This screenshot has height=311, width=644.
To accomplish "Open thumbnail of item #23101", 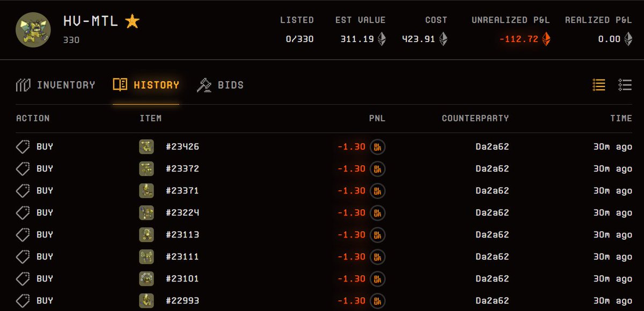I will (x=147, y=279).
